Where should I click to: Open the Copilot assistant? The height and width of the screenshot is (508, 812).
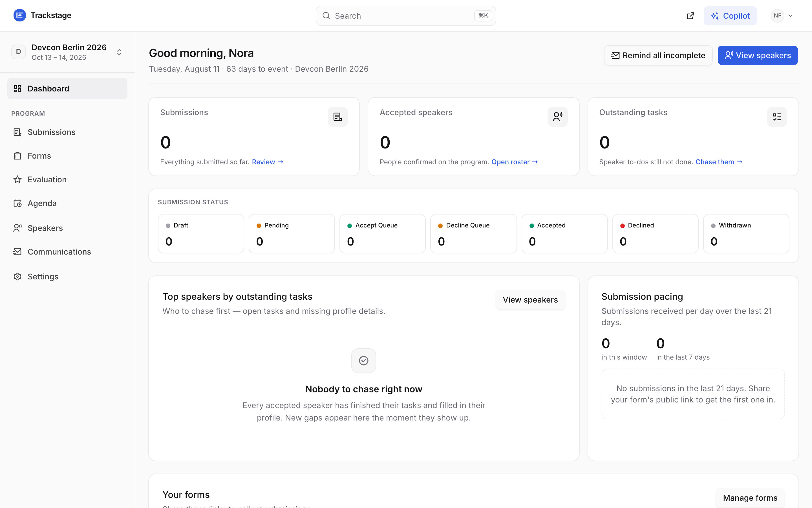click(x=730, y=16)
